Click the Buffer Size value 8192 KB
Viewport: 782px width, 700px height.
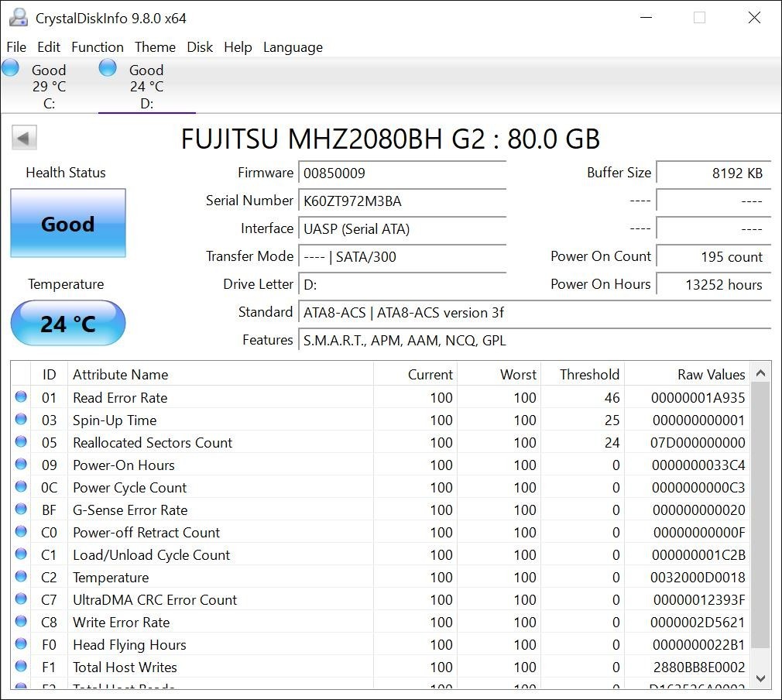pos(714,173)
